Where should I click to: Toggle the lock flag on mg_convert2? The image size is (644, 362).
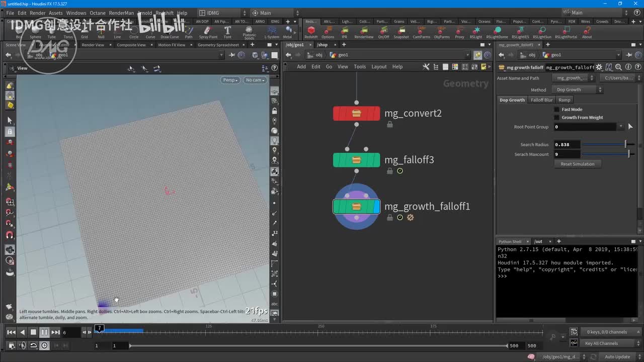click(x=389, y=124)
